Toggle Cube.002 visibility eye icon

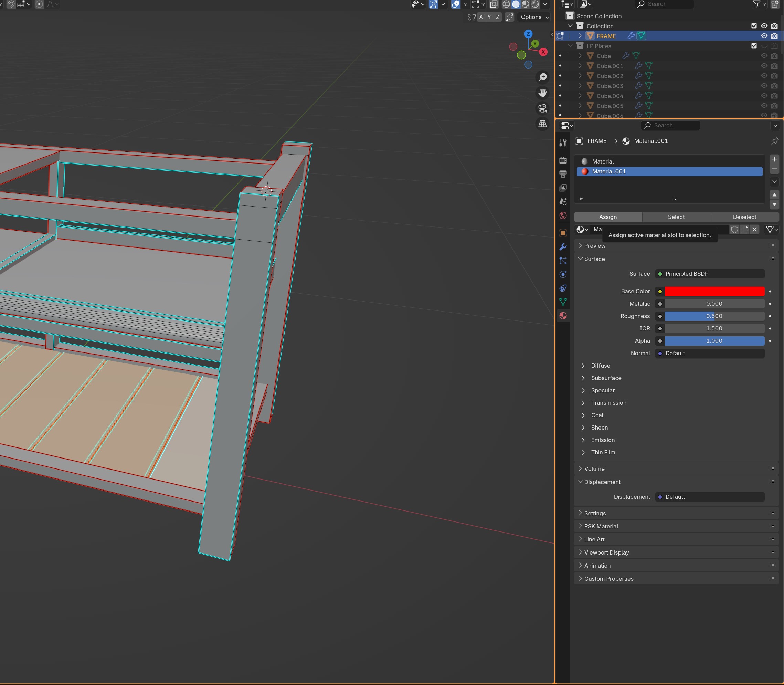click(764, 76)
